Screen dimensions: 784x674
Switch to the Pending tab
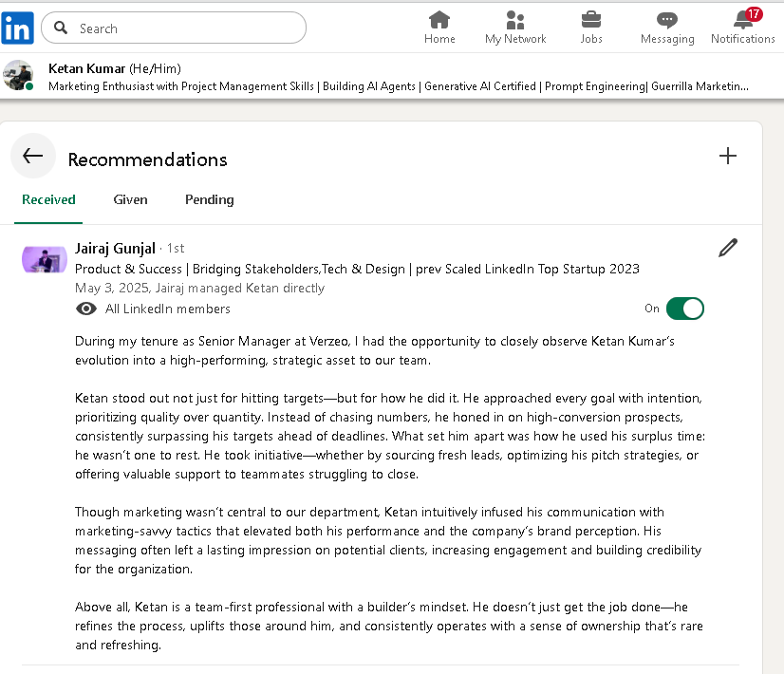(x=210, y=199)
